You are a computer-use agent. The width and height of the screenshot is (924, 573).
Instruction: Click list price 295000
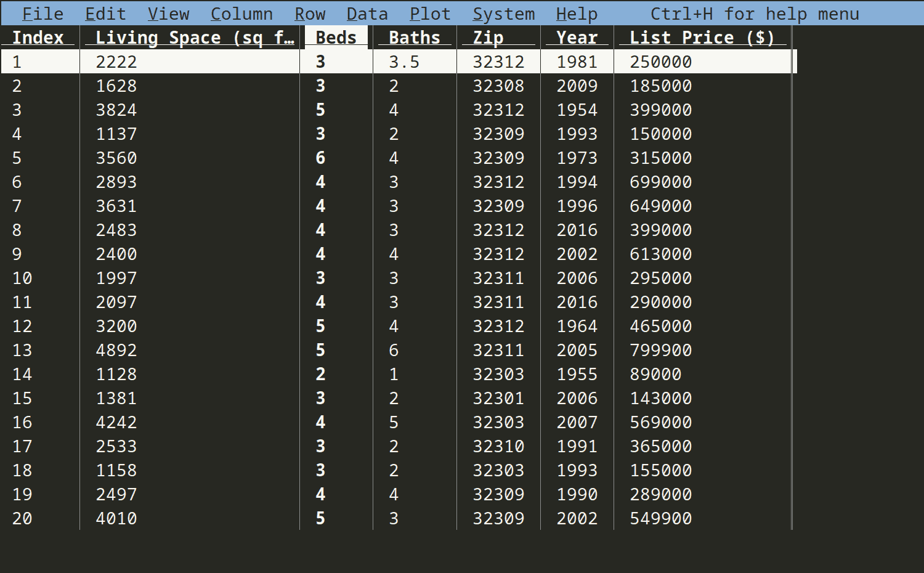click(x=661, y=278)
